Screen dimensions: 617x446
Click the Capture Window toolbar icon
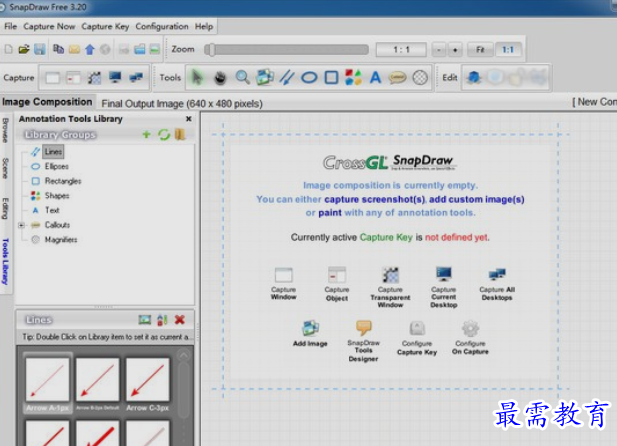(x=53, y=78)
